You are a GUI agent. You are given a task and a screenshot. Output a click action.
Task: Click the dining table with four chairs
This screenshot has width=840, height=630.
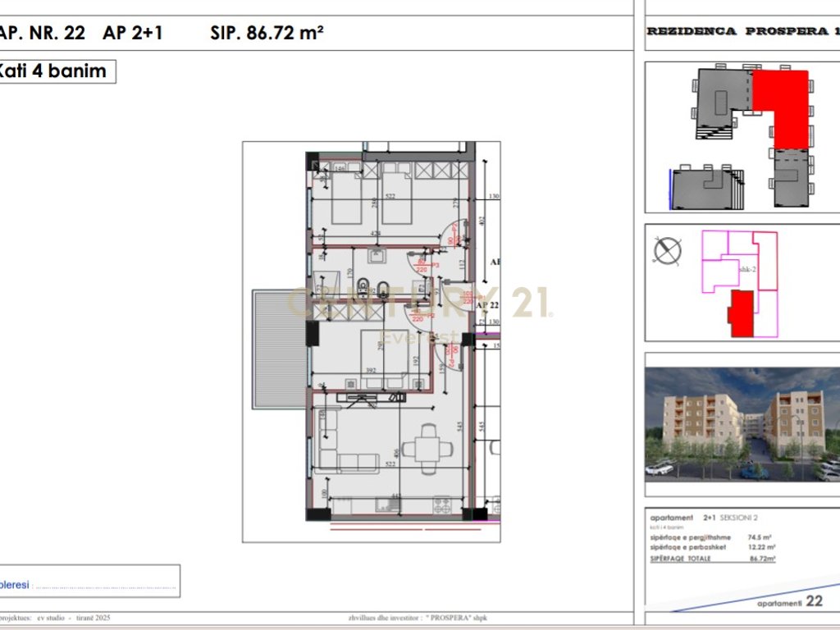pyautogui.click(x=427, y=449)
